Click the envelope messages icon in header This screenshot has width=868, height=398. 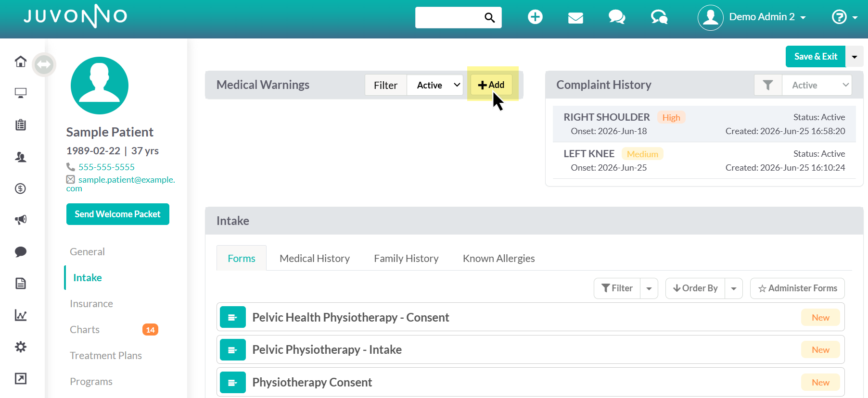[575, 18]
